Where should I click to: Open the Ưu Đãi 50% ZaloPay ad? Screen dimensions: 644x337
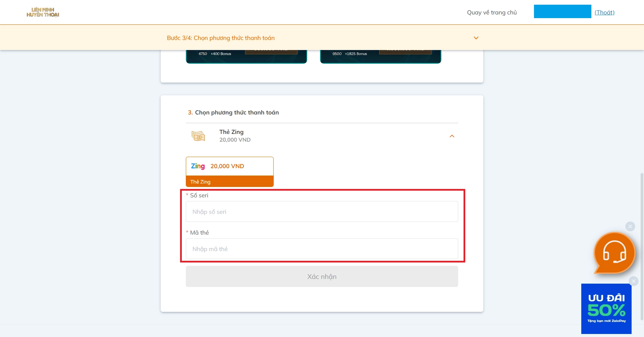pos(606,309)
